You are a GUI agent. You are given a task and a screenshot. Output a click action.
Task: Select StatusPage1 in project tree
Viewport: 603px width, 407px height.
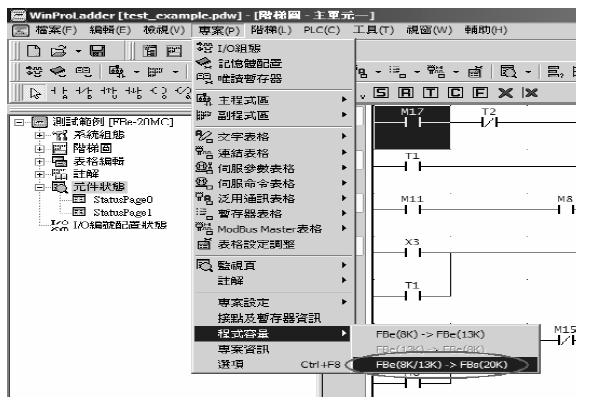[123, 212]
